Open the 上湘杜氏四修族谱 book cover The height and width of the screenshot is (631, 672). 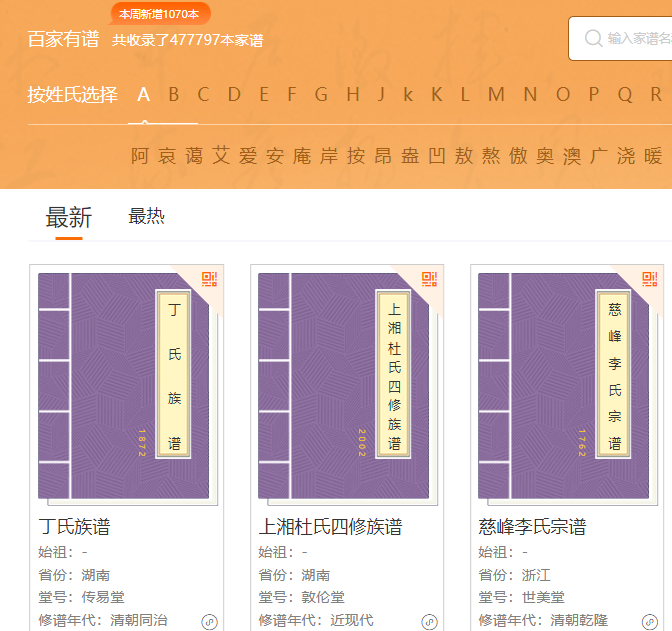click(346, 386)
